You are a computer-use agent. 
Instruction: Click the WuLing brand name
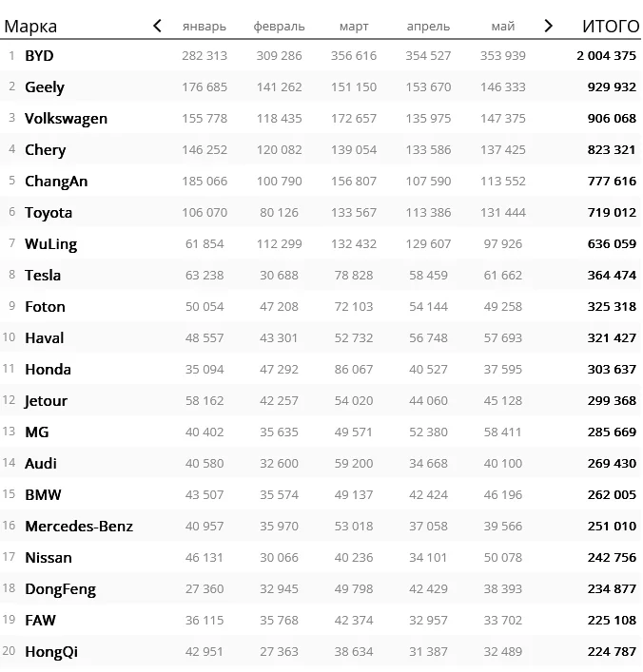[x=51, y=244]
